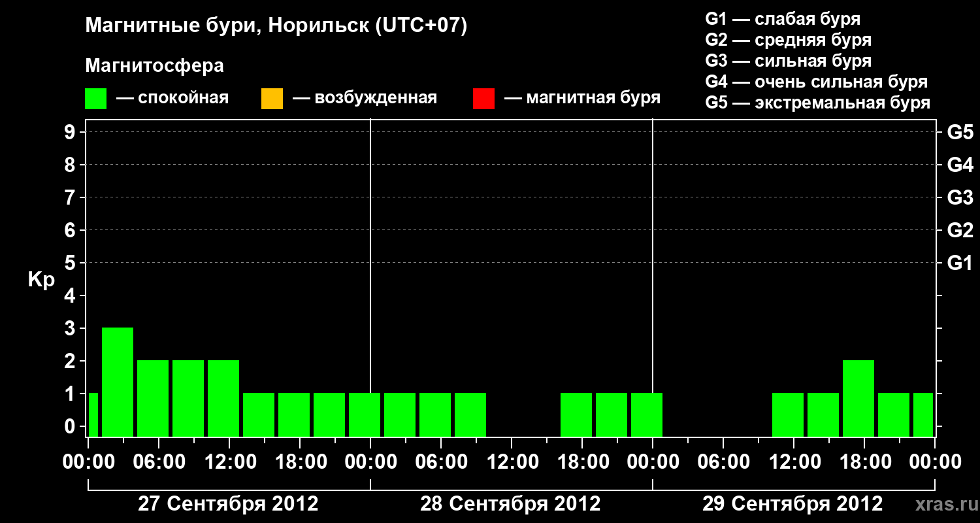Click the '29 Сентября 2012' date label
The image size is (980, 523).
[792, 504]
